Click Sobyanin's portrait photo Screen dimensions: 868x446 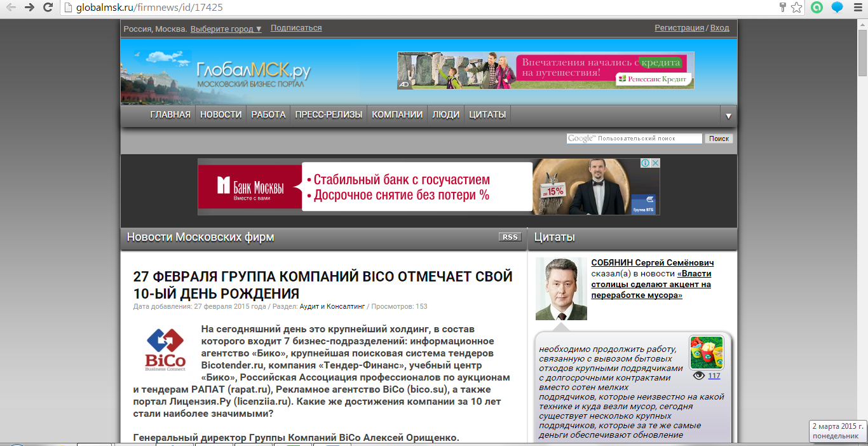[x=561, y=288]
